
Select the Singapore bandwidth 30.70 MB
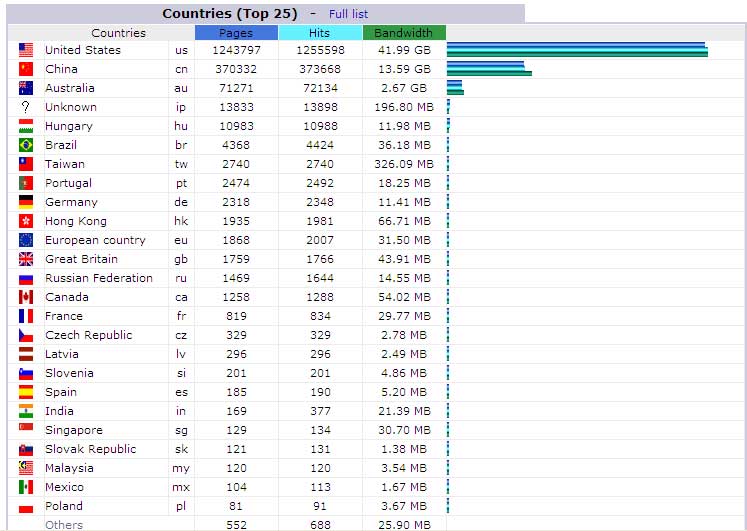[x=404, y=430]
